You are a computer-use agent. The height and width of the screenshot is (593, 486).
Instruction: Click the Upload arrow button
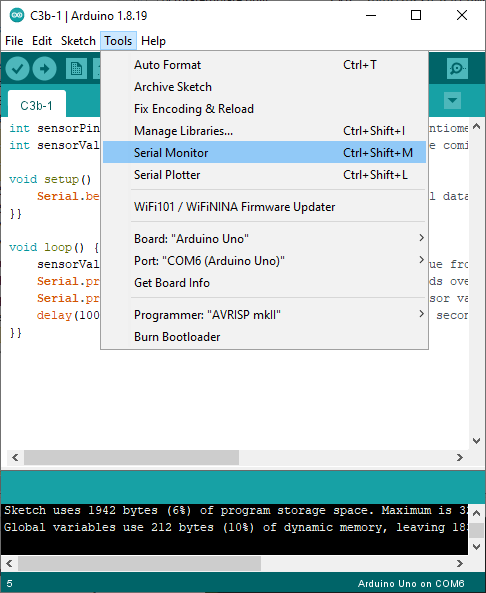click(x=45, y=68)
